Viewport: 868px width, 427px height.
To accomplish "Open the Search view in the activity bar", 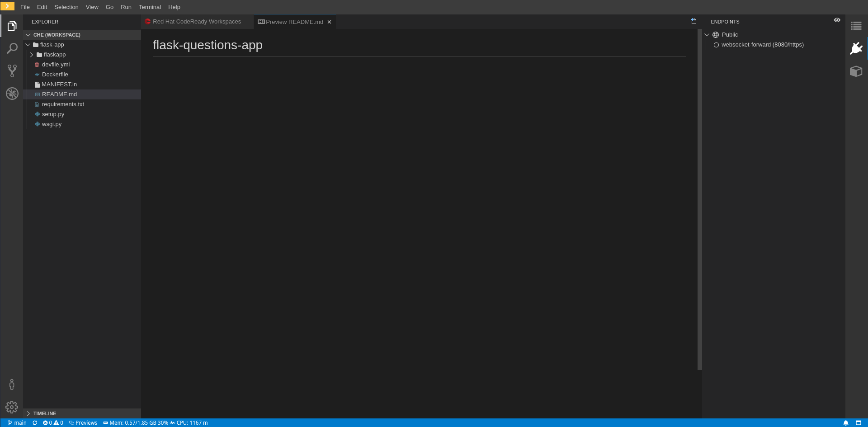I will click(x=12, y=48).
